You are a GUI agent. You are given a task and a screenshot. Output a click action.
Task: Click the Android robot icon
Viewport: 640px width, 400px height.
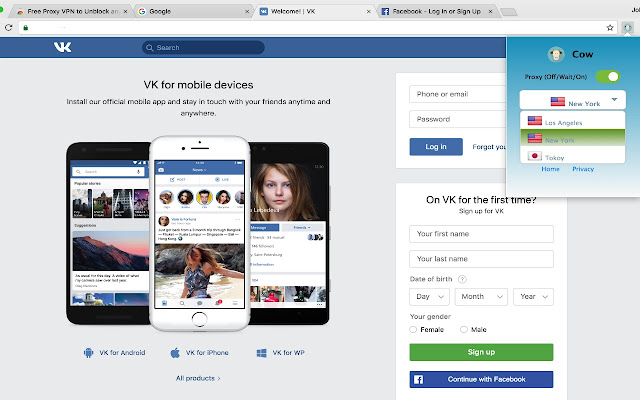(88, 353)
